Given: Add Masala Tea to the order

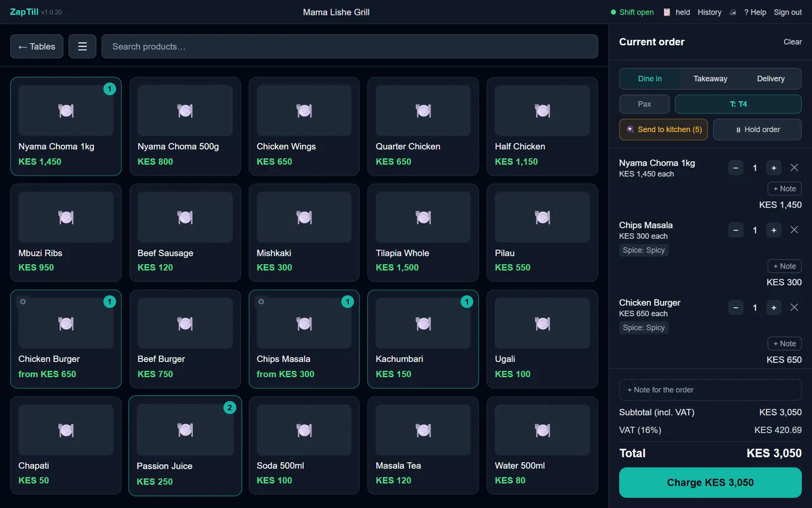Looking at the screenshot, I should (423, 445).
